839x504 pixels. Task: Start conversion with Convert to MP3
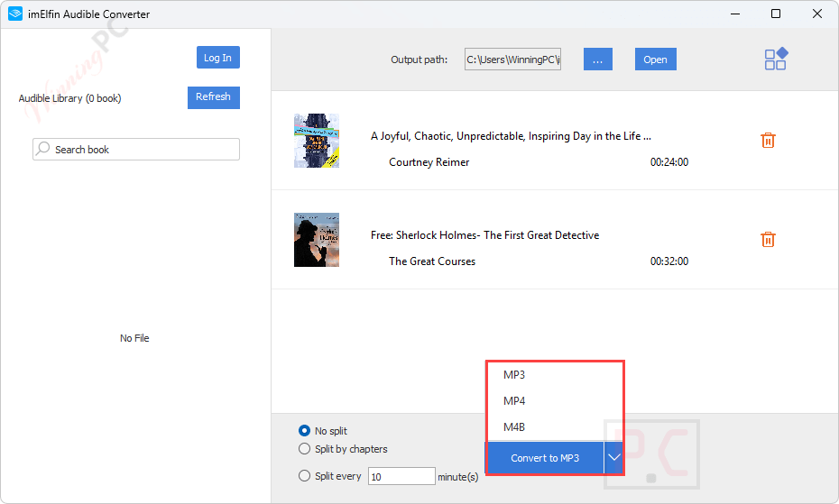[545, 458]
